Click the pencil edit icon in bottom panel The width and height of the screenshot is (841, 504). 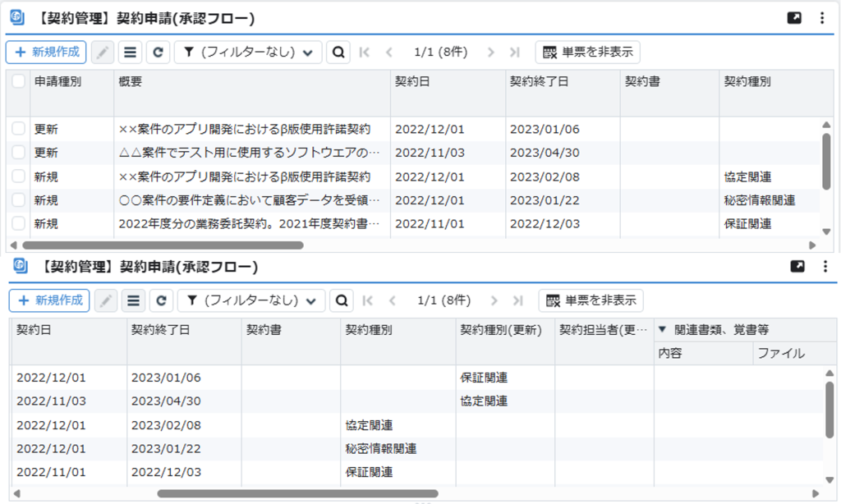click(106, 301)
